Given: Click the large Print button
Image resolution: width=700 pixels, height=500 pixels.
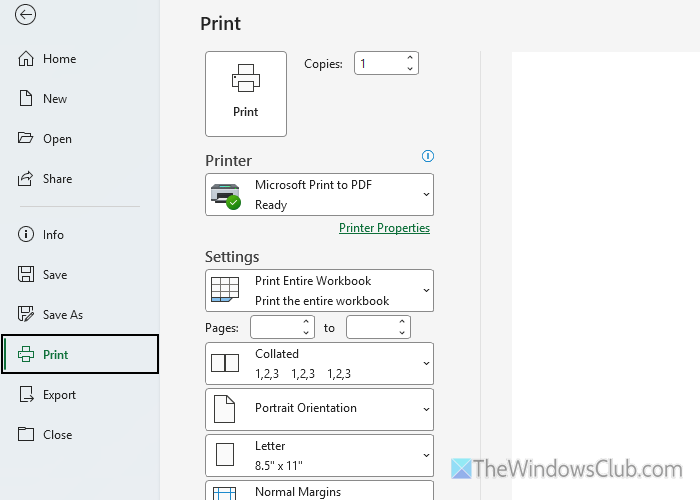Looking at the screenshot, I should (x=246, y=94).
